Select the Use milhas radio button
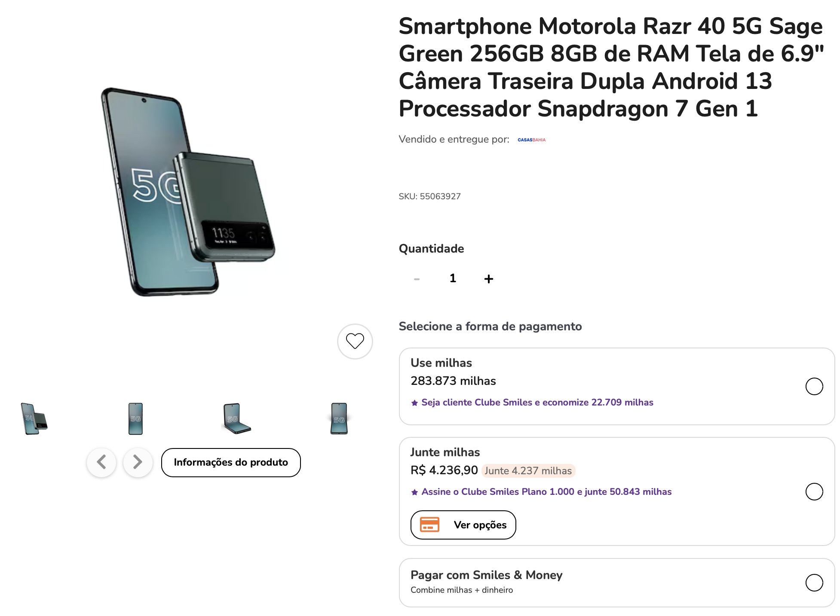Image resolution: width=840 pixels, height=616 pixels. (x=814, y=386)
